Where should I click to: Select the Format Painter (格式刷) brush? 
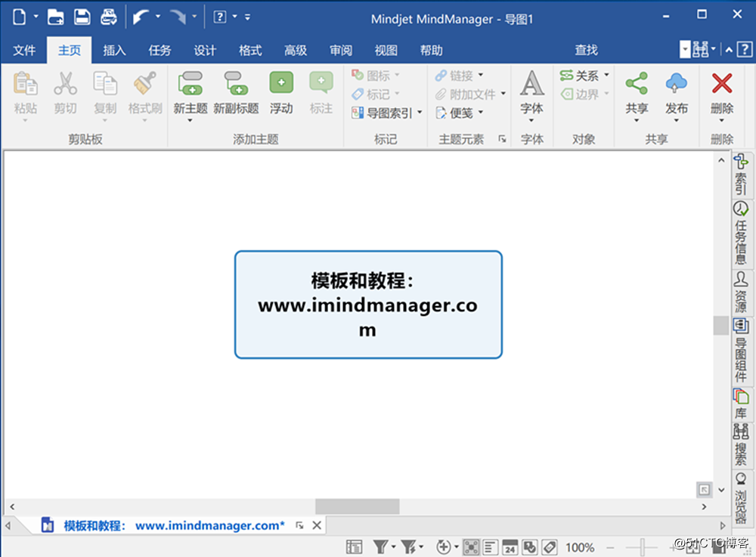click(145, 84)
